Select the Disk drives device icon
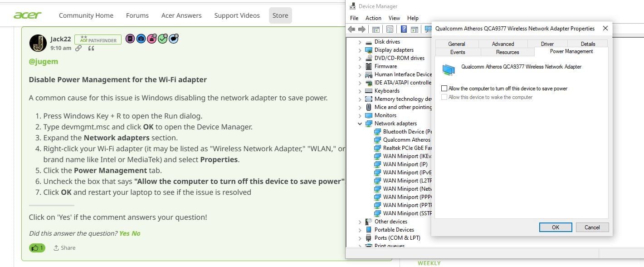The image size is (644, 267). point(369,42)
